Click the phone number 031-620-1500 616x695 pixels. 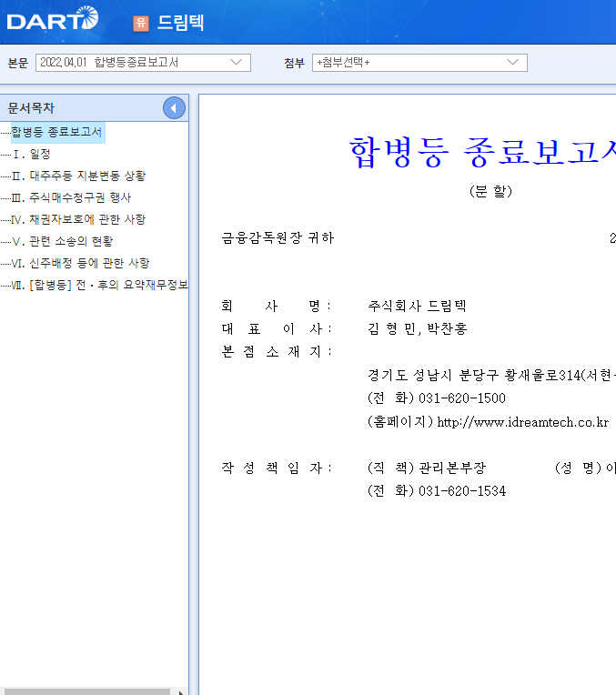click(462, 398)
